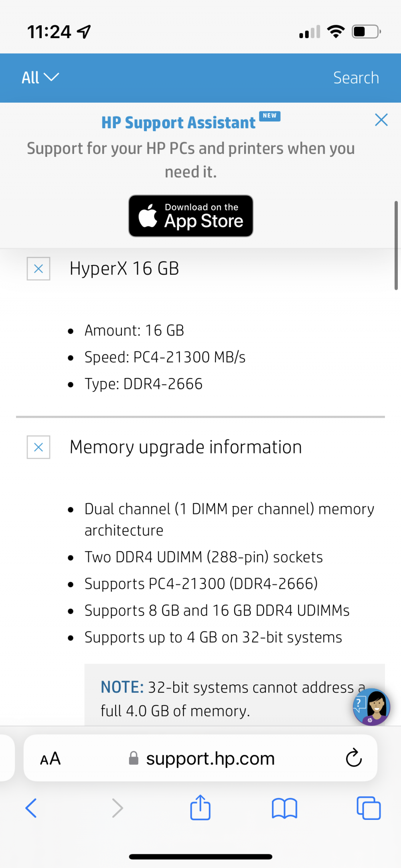The height and width of the screenshot is (868, 401).
Task: Click the page scrollbar indicator
Action: click(x=396, y=245)
